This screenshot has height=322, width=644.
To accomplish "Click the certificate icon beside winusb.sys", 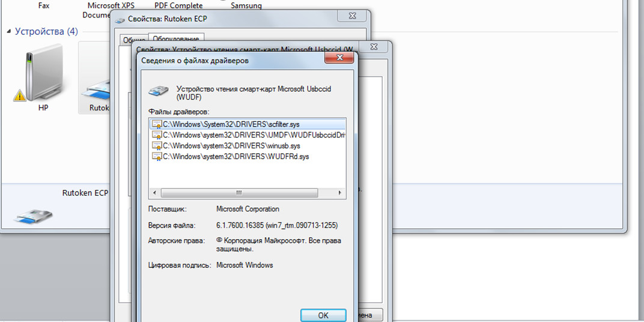I will 157,145.
